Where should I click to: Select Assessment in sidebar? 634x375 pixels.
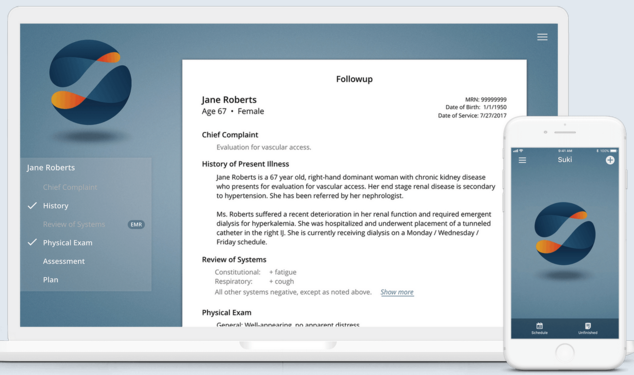(64, 261)
